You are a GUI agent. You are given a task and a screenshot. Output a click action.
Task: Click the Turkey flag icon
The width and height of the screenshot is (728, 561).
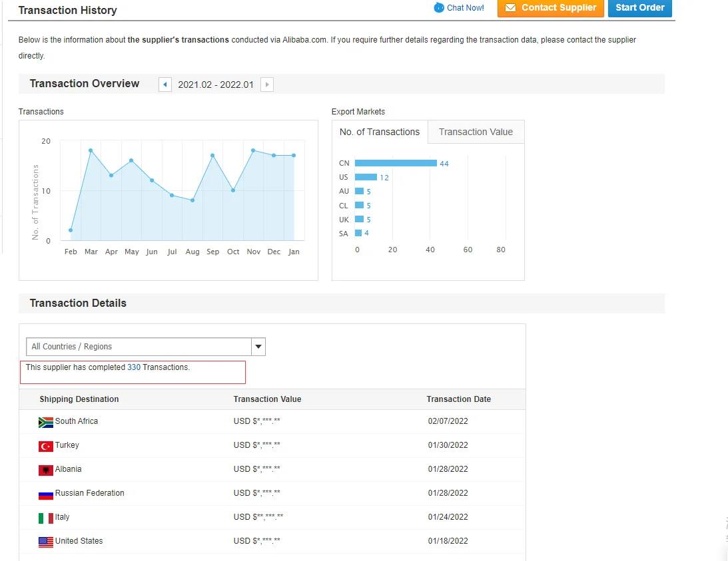click(x=46, y=446)
